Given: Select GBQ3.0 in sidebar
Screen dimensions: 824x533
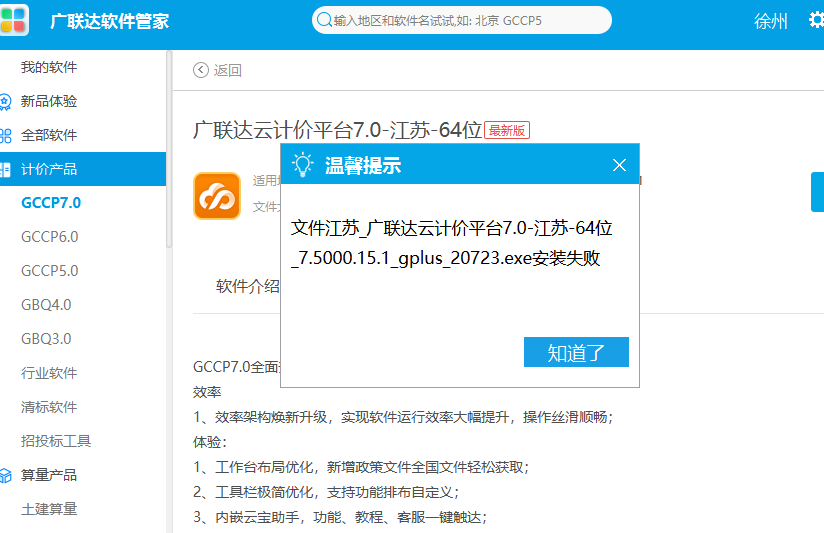Looking at the screenshot, I should click(46, 339).
